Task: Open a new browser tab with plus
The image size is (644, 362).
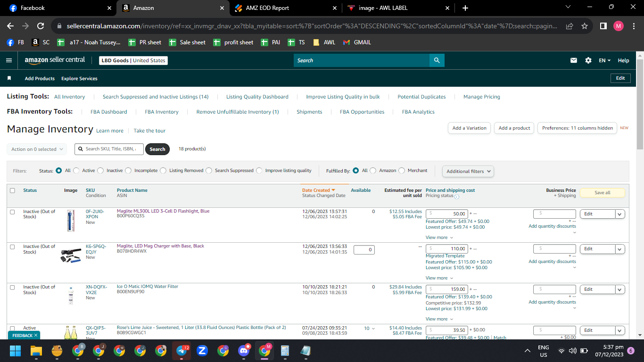Action: pyautogui.click(x=465, y=8)
